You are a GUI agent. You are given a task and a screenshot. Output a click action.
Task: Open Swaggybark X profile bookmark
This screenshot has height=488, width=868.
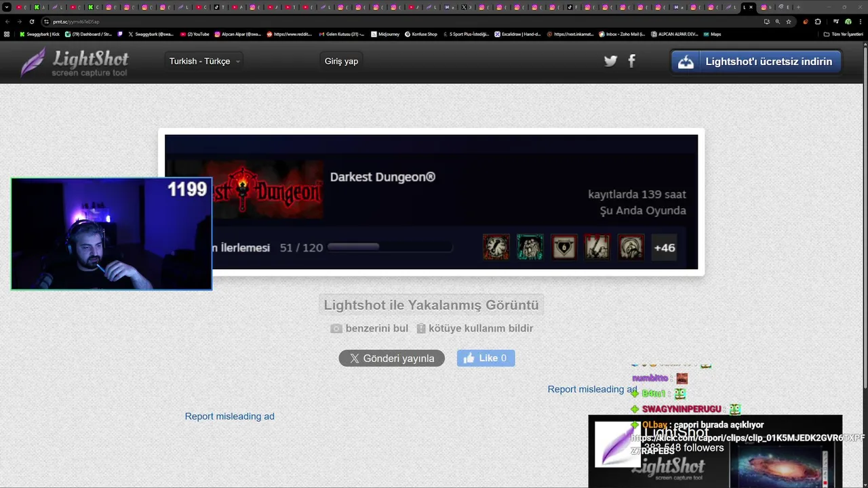[151, 34]
